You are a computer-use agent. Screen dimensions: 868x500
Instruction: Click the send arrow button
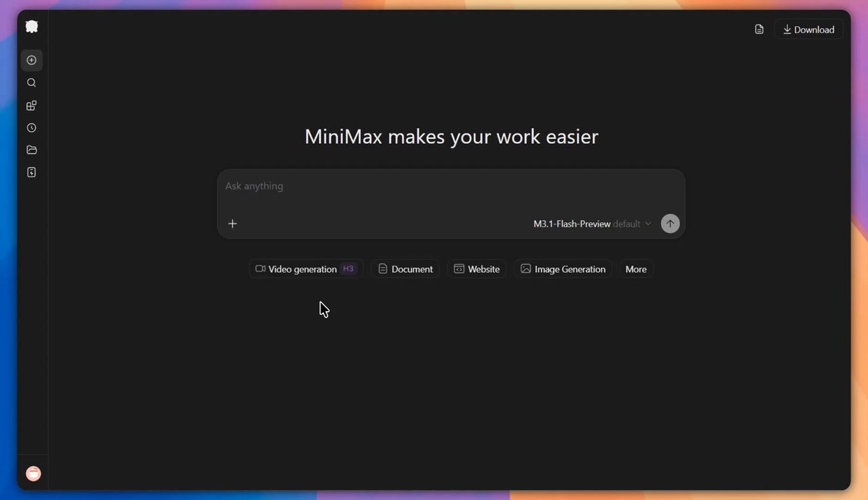(671, 224)
